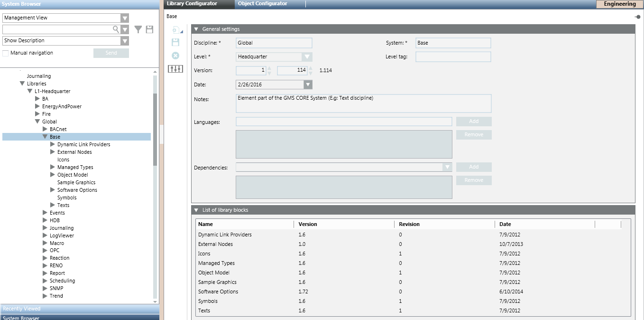Collapse the List of library blocks section
This screenshot has height=320, width=644.
196,210
